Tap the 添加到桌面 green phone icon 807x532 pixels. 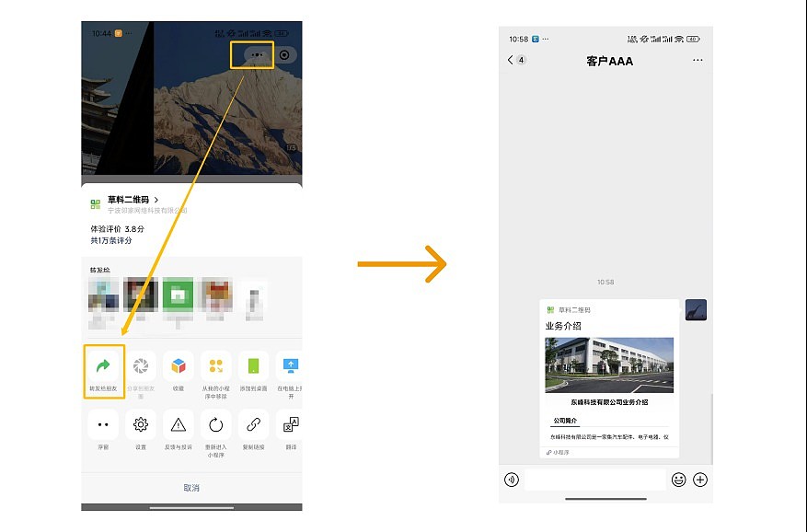(x=253, y=366)
